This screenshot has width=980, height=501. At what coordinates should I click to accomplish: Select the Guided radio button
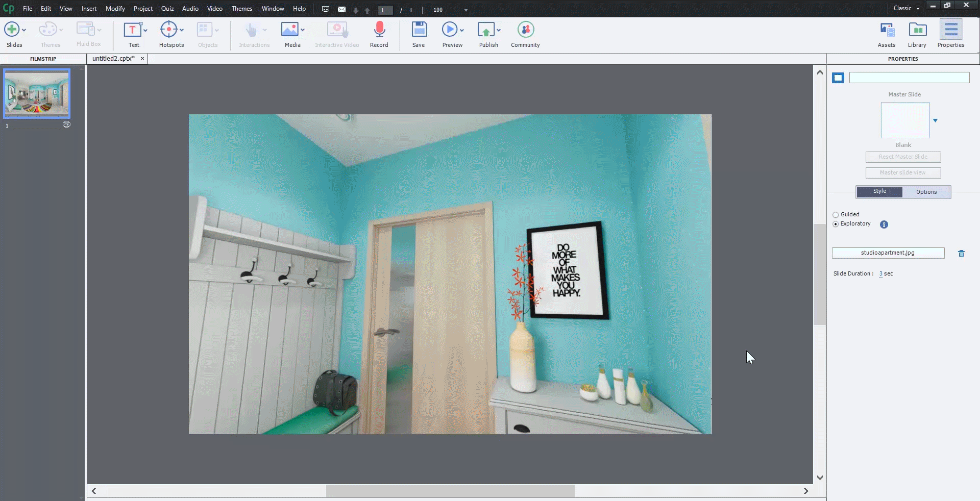pos(836,215)
